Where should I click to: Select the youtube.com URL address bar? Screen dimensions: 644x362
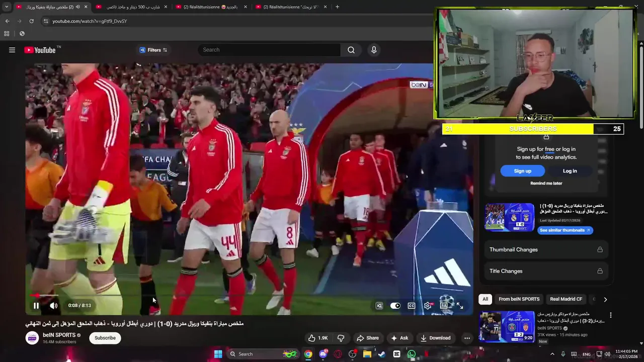[90, 21]
